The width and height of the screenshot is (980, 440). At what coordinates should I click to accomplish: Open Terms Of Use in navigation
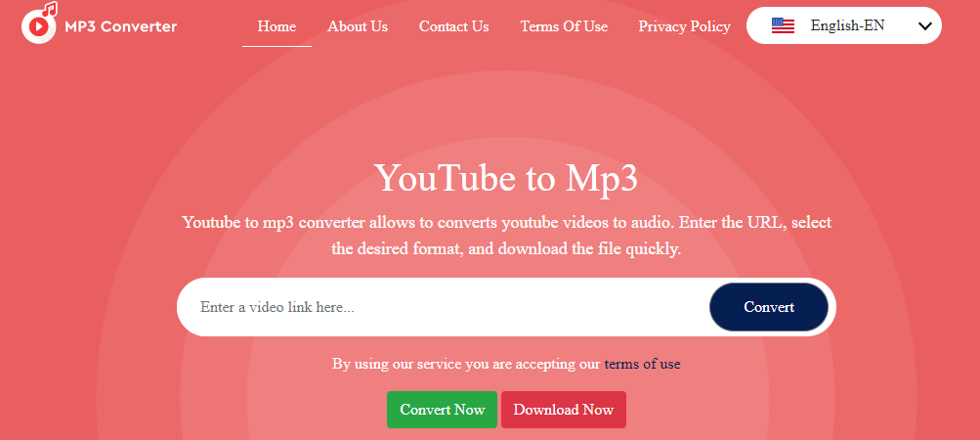click(564, 26)
